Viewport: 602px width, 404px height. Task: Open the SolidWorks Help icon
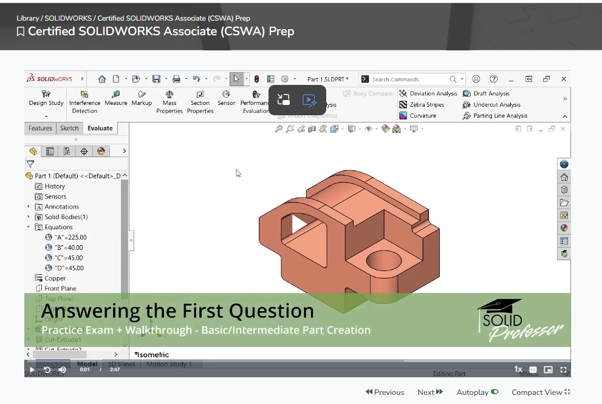[493, 79]
